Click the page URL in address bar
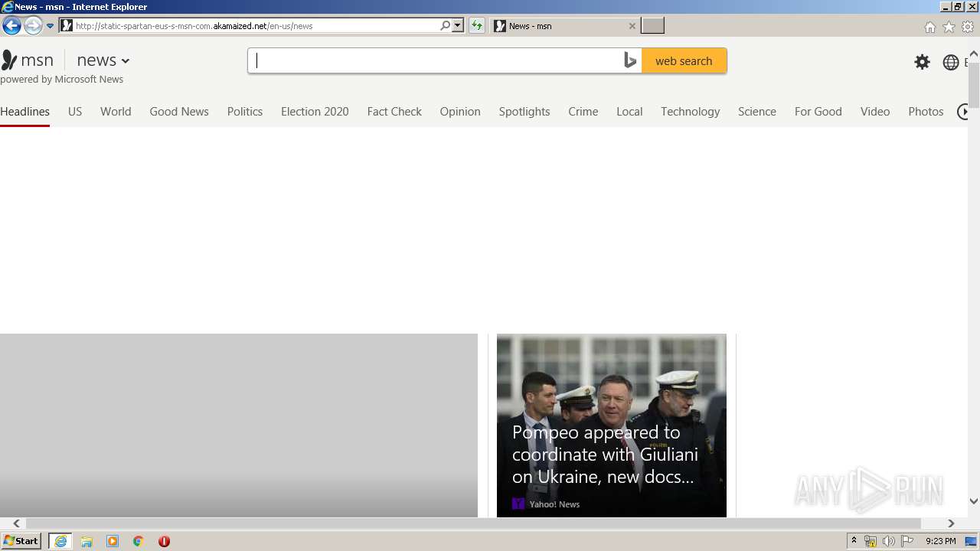980x551 pixels. 194,26
